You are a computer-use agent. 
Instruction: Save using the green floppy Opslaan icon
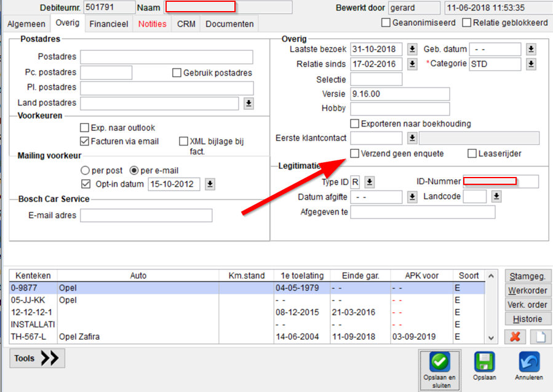484,362
